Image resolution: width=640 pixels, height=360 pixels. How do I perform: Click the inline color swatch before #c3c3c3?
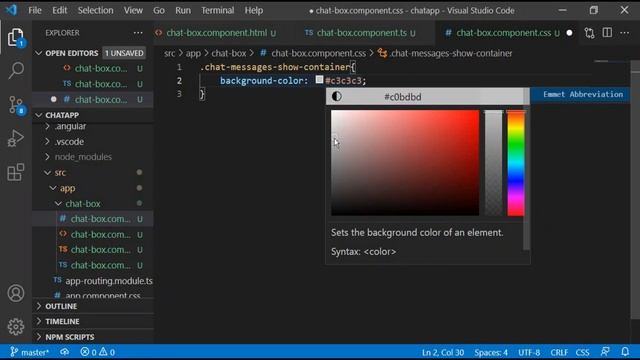[319, 80]
